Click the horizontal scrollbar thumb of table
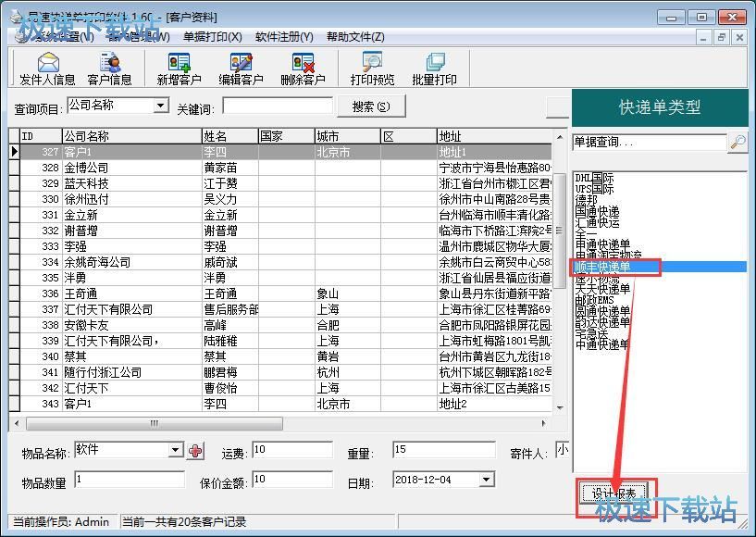 tap(155, 424)
